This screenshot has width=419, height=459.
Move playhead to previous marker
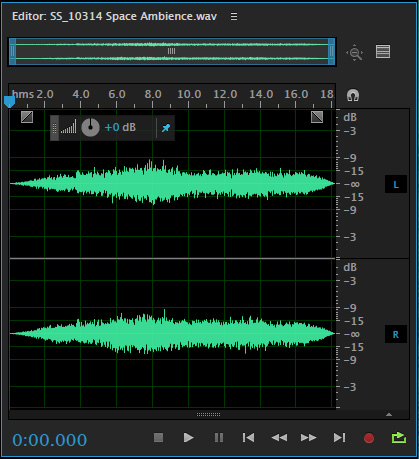point(248,437)
